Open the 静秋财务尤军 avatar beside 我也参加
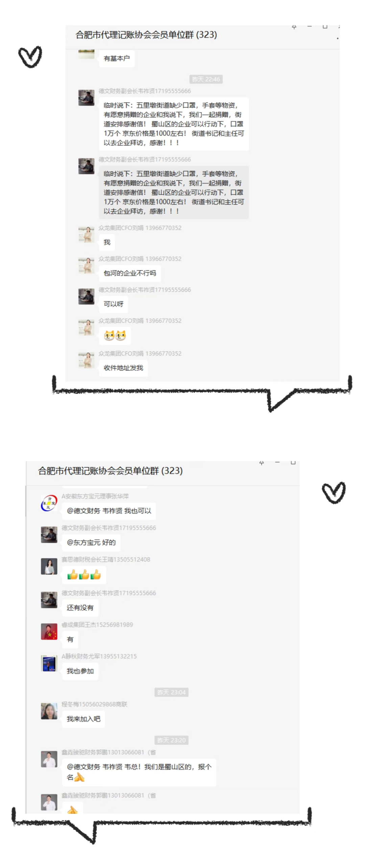365x868 pixels. (x=49, y=663)
